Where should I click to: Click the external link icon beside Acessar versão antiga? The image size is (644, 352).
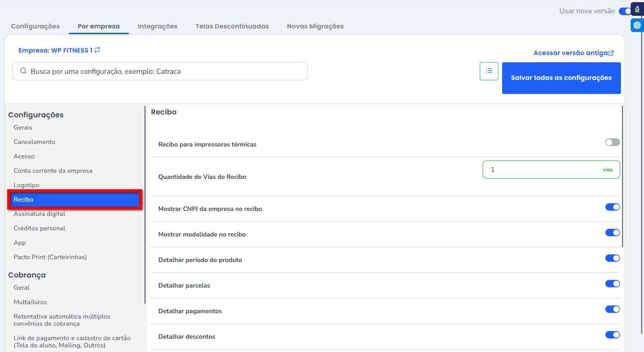click(611, 53)
